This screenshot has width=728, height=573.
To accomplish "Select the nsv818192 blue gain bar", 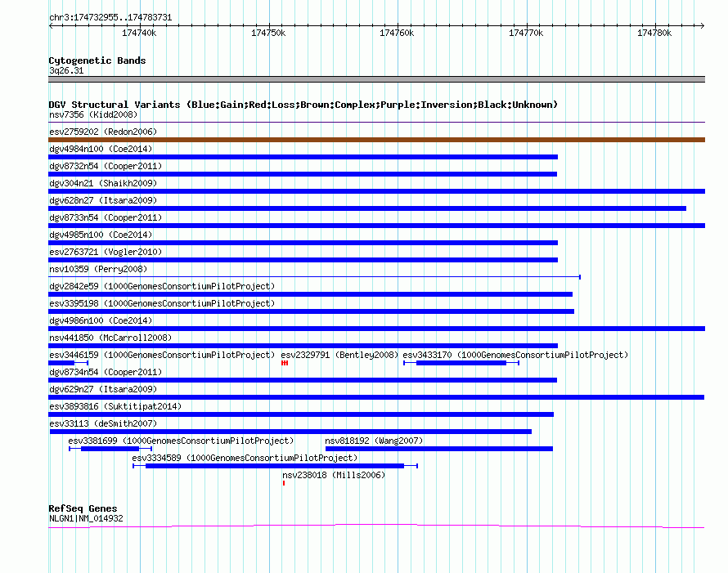I will pyautogui.click(x=439, y=449).
